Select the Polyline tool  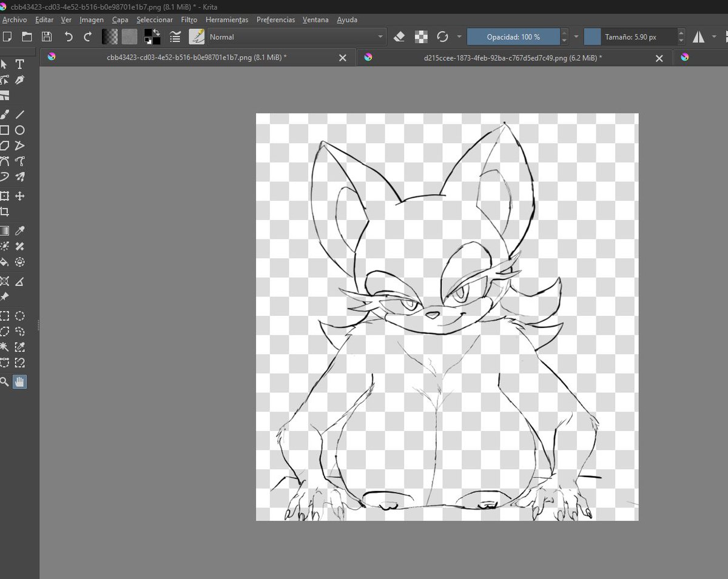20,146
